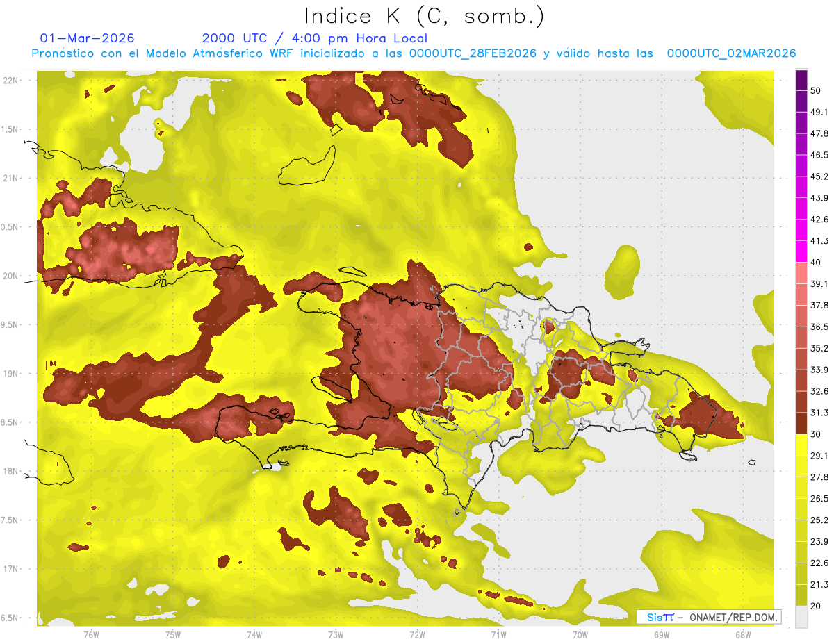Click the dark brown color bar segment at 31.3
This screenshot has height=644, width=834.
(801, 424)
